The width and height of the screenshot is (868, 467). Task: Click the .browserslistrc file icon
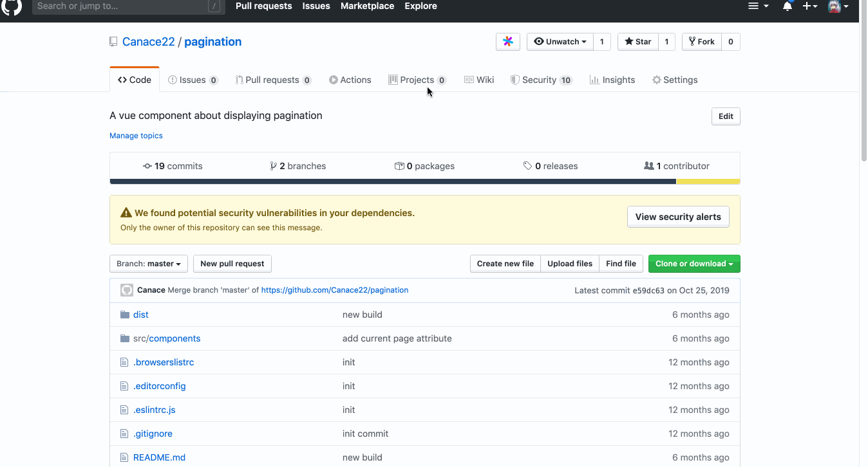click(125, 362)
